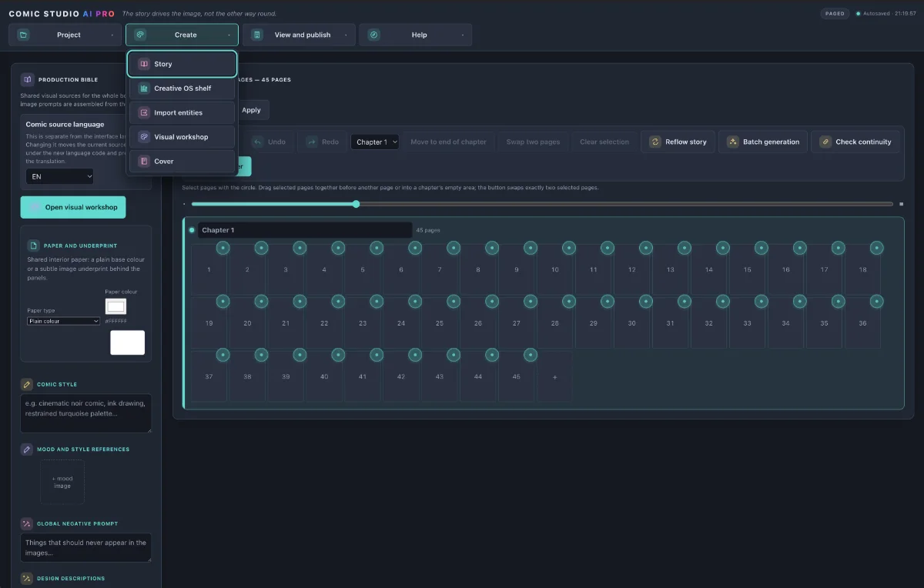Click the Design Descriptions wand icon
This screenshot has width=924, height=588.
pos(27,578)
